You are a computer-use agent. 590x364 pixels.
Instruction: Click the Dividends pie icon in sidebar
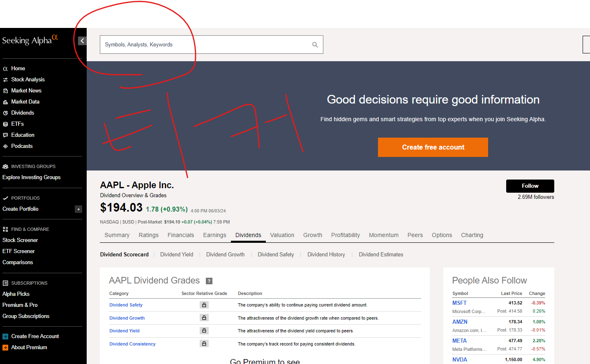click(5, 113)
